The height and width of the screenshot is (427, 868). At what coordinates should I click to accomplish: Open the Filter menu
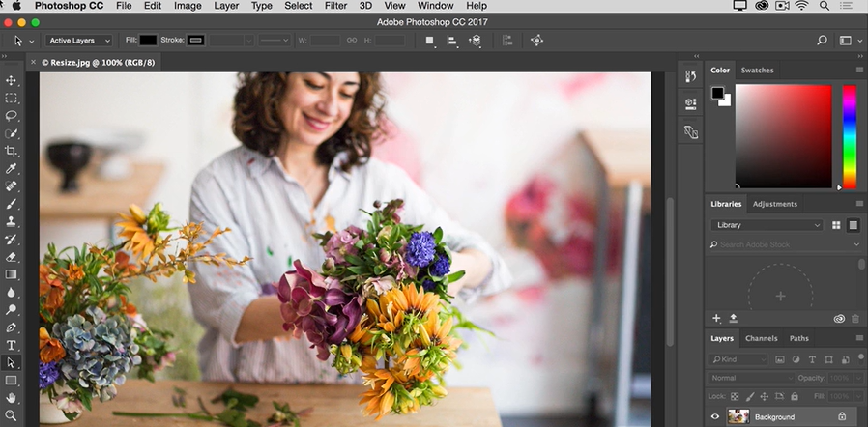335,6
